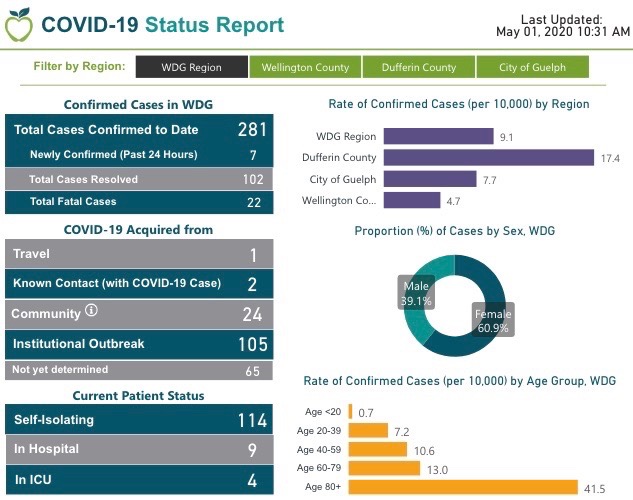This screenshot has height=500, width=633.
Task: Select the Total Cases Resolved row
Action: coord(138,179)
